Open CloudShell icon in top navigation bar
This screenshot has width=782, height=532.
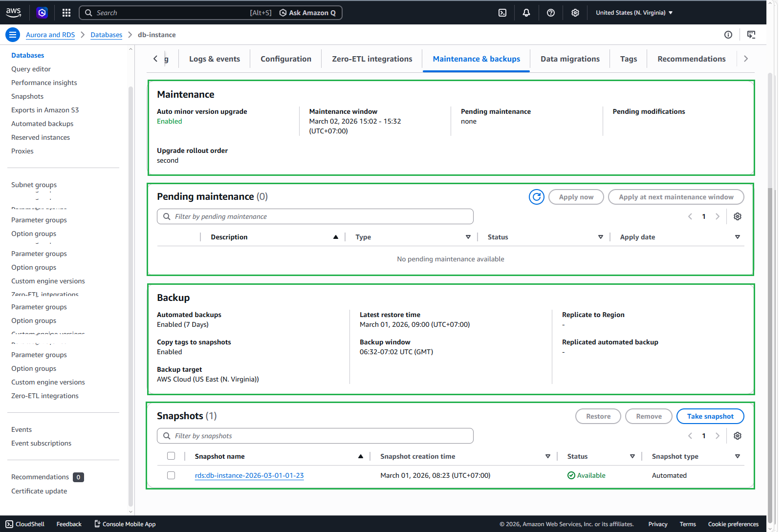pyautogui.click(x=502, y=13)
